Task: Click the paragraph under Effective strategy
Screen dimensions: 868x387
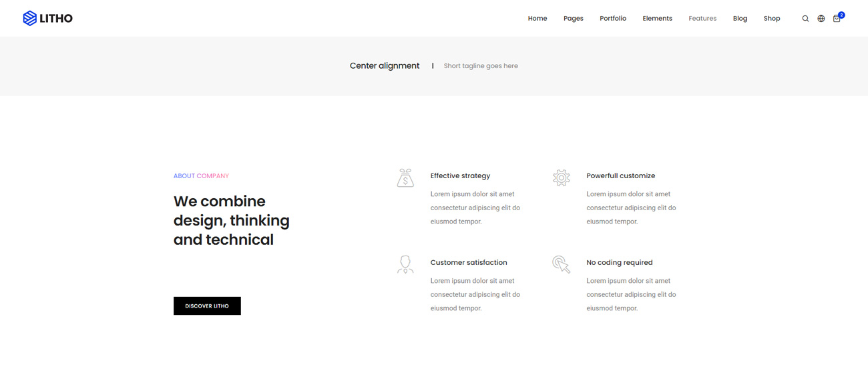Action: 475,208
